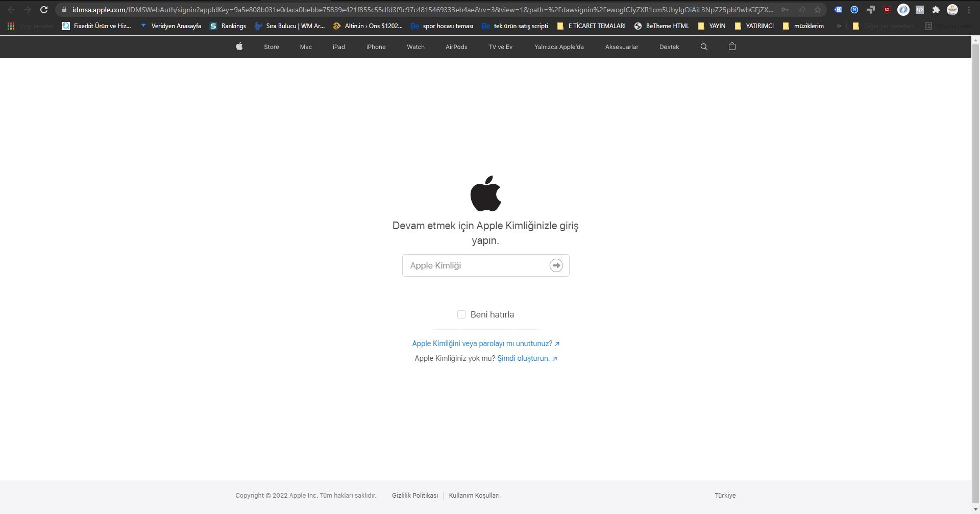980x514 pixels.
Task: Click the Apple logo in navigation bar
Action: pos(239,46)
